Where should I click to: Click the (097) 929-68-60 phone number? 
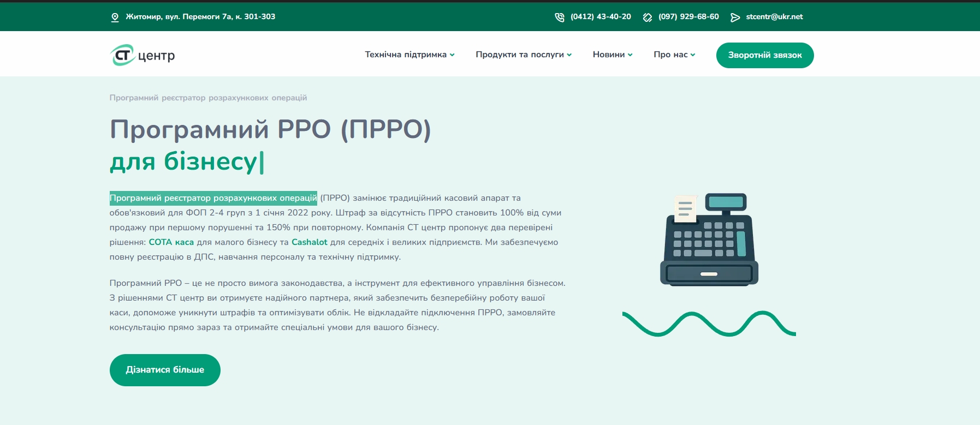pos(688,17)
